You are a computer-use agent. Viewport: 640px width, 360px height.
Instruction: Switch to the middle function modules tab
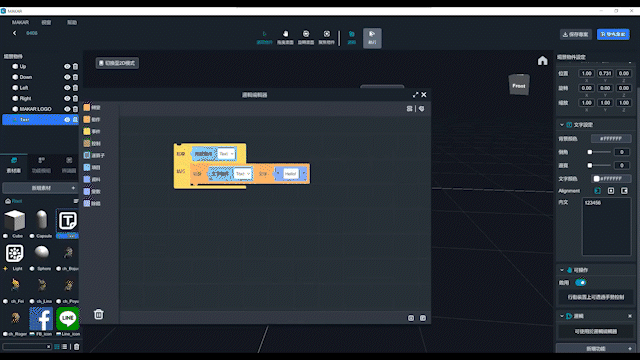pos(41,165)
